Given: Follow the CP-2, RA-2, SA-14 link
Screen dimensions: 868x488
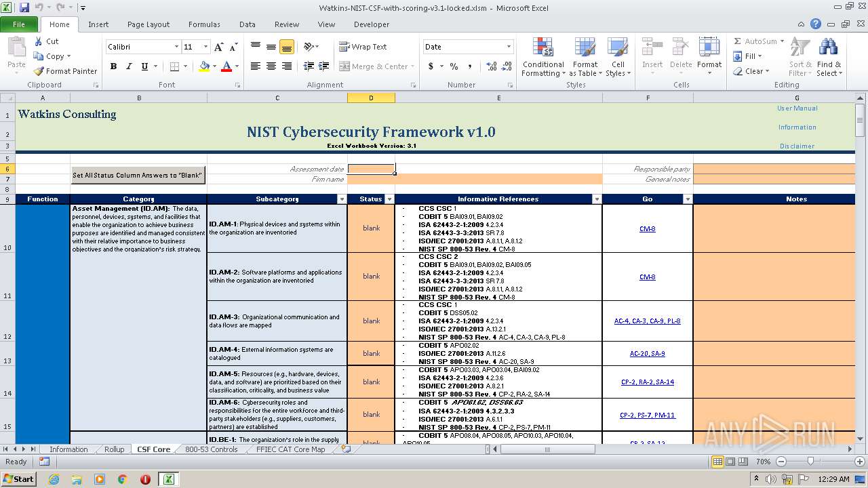Looking at the screenshot, I should click(x=648, y=382).
